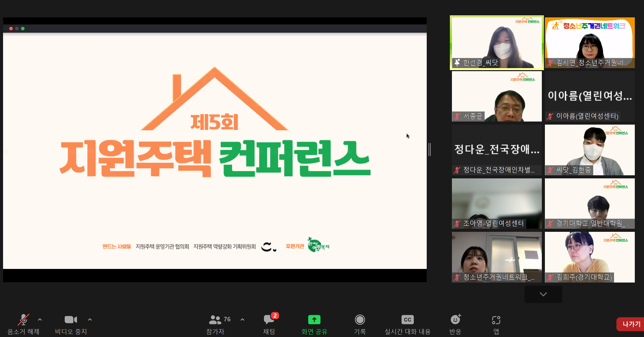Open the 반응 reactions menu
The width and height of the screenshot is (644, 337).
(x=455, y=324)
